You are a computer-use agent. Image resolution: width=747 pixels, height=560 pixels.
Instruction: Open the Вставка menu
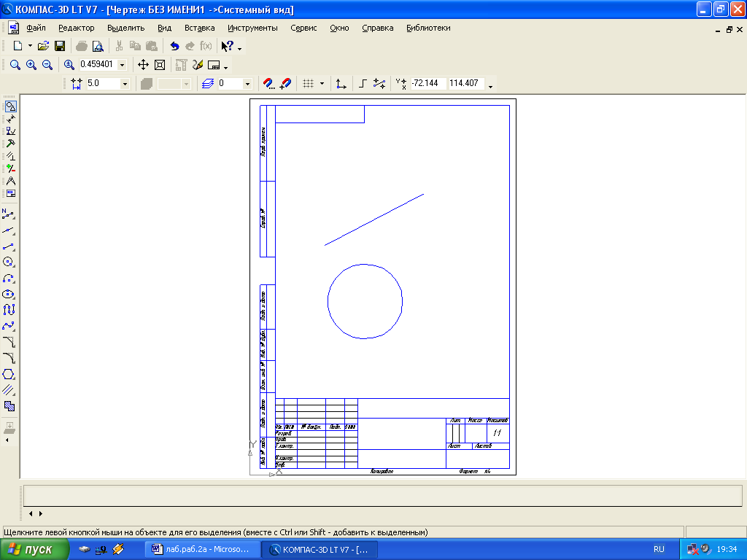200,28
